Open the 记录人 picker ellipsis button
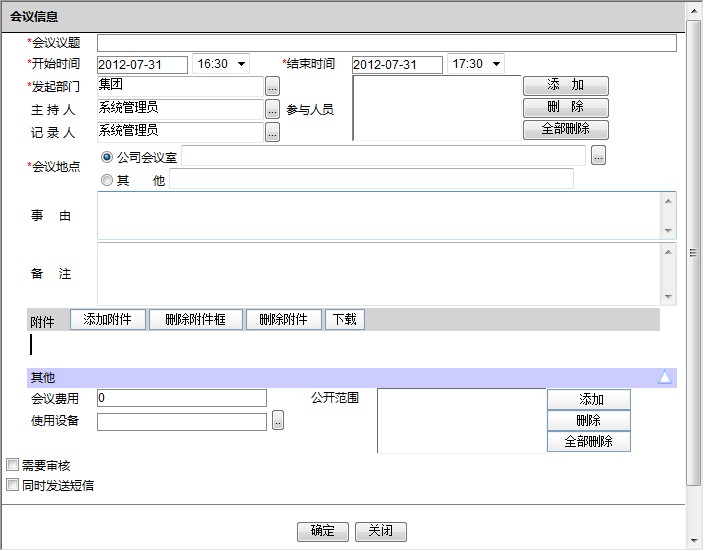This screenshot has width=704, height=551. tap(272, 132)
